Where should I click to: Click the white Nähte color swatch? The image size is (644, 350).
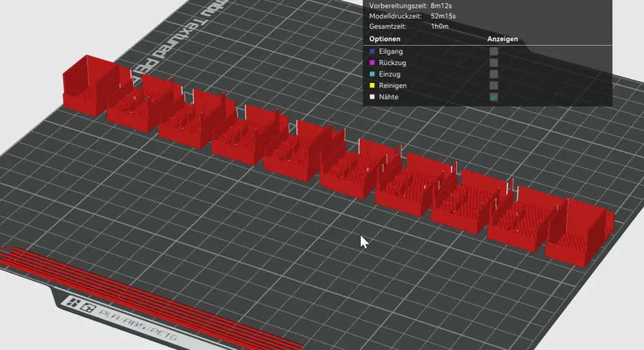372,97
